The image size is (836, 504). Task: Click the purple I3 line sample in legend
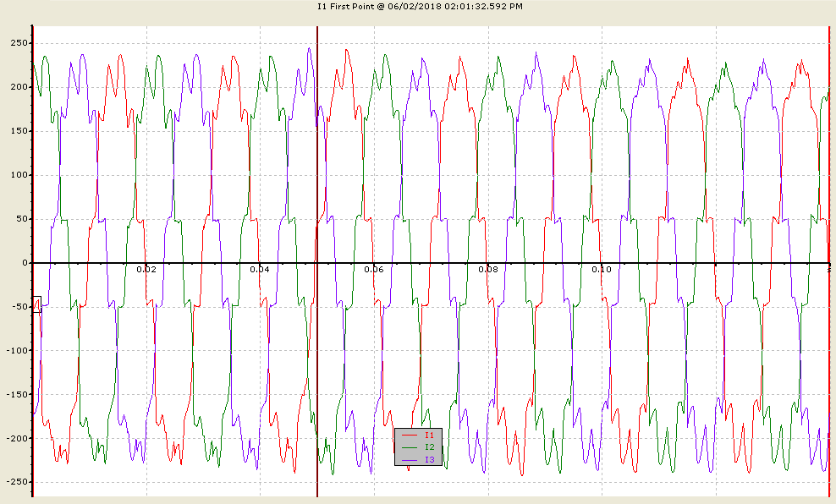pos(409,460)
